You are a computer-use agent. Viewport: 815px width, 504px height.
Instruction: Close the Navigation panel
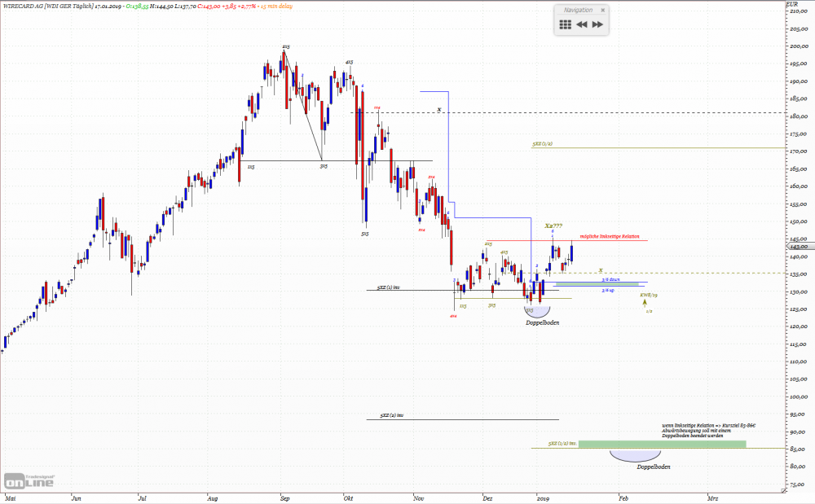(x=603, y=10)
